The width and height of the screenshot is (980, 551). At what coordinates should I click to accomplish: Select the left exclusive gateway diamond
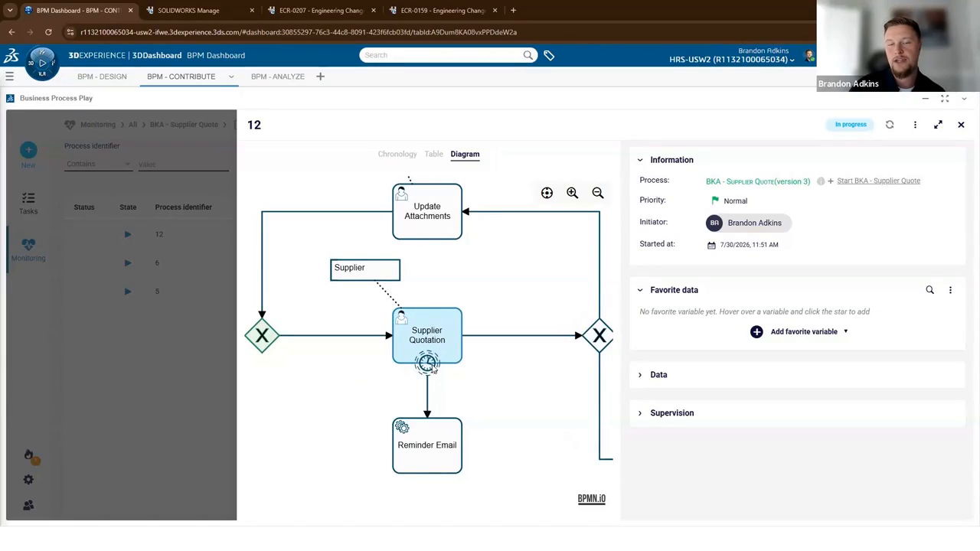click(262, 335)
